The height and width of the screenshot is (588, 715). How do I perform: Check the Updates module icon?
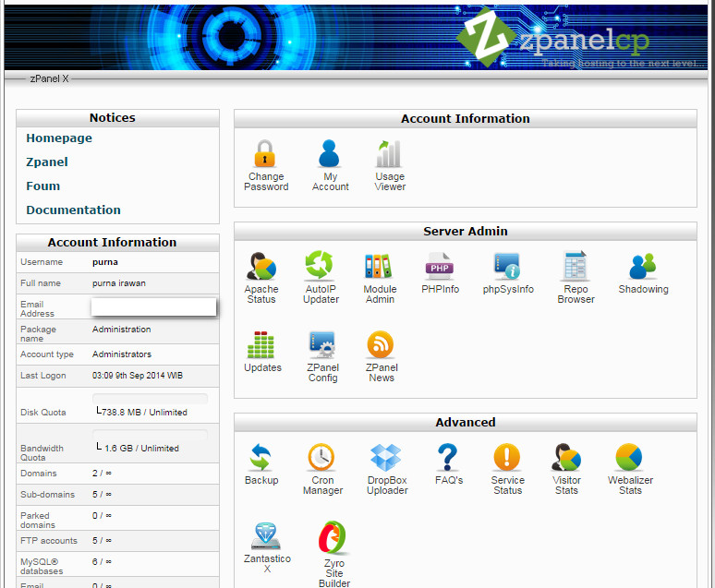pos(261,344)
